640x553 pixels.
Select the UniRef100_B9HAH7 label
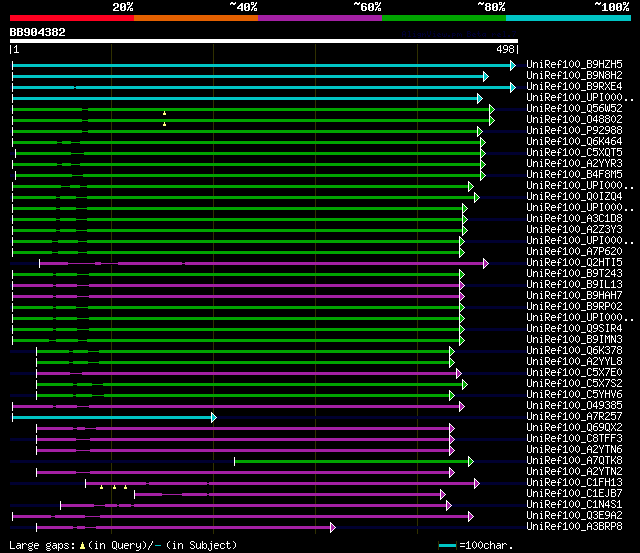(574, 296)
